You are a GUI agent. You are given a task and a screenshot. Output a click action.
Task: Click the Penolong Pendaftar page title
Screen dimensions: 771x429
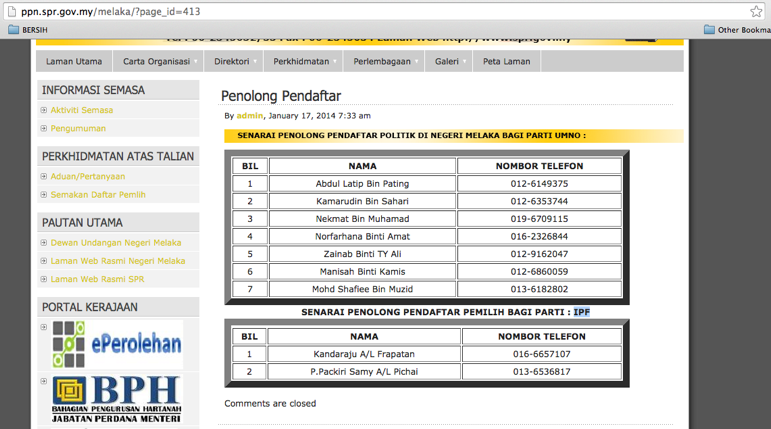click(x=281, y=96)
